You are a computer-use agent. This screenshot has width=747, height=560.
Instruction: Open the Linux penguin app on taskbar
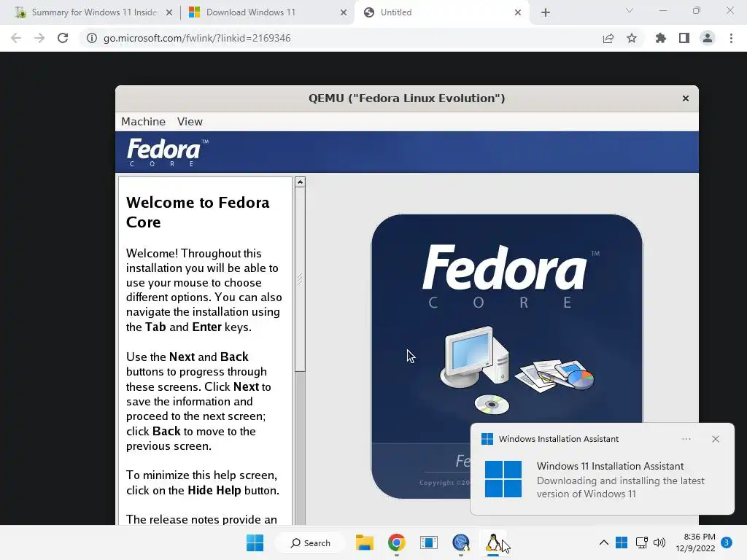[x=493, y=542]
